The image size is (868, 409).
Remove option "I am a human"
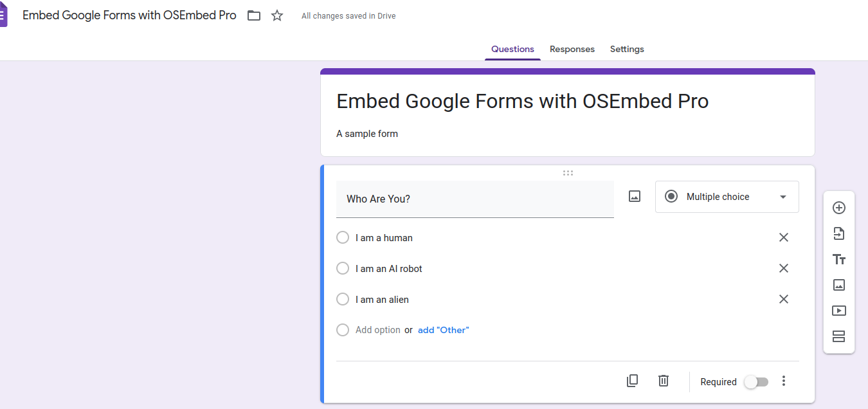click(784, 237)
